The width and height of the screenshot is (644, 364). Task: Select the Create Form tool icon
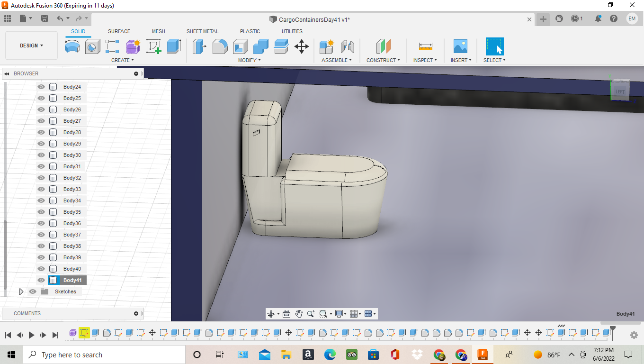(x=133, y=46)
